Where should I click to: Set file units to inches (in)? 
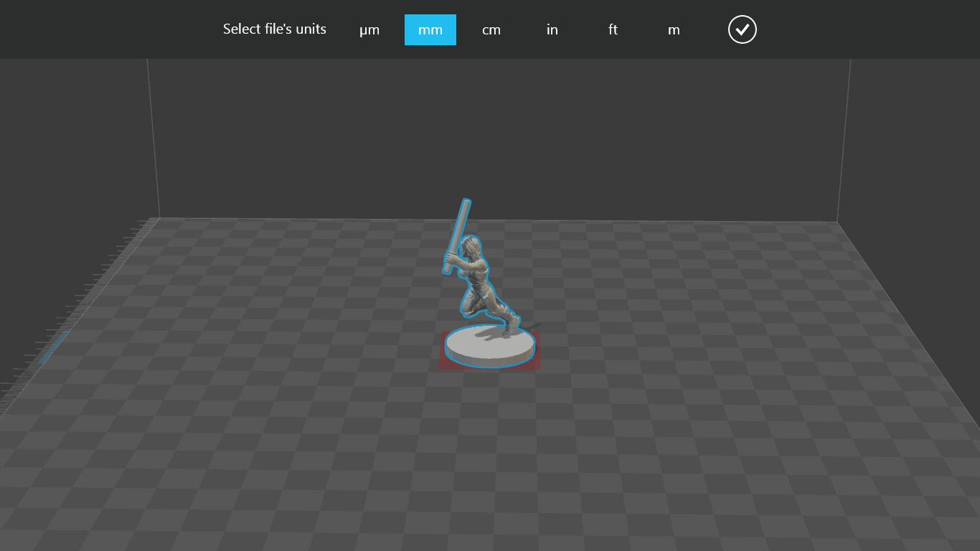552,29
